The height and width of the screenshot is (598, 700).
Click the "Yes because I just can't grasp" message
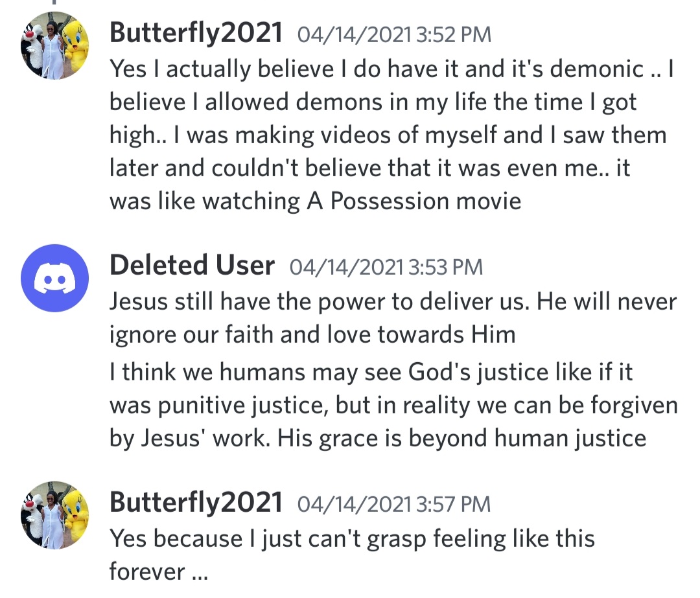tap(352, 538)
